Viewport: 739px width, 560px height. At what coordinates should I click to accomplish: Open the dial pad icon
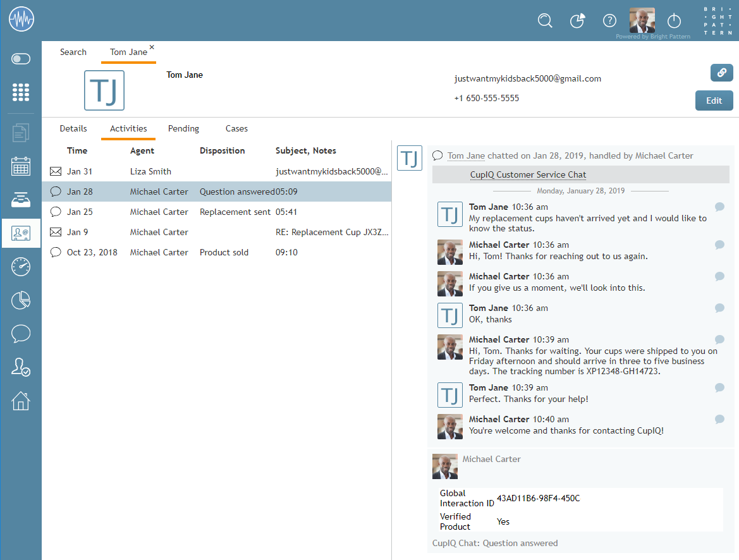[x=21, y=92]
